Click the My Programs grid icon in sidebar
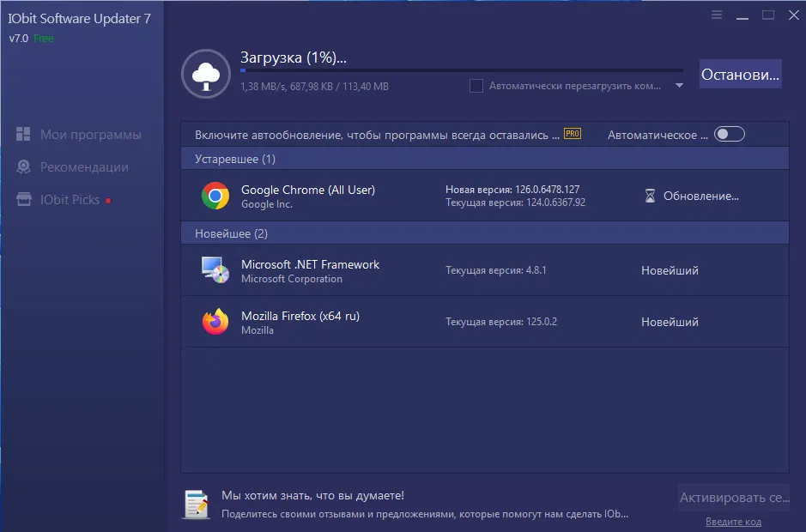 coord(23,134)
